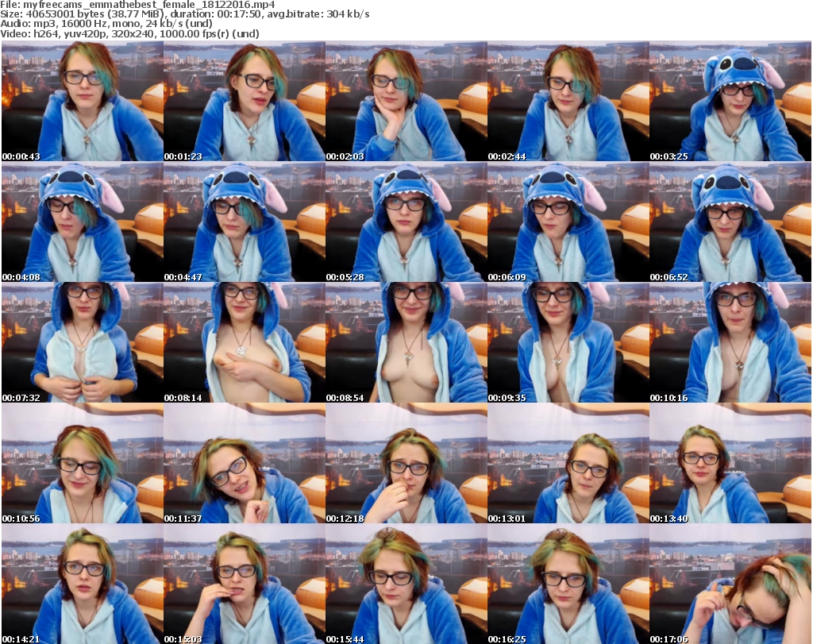Open the frame at 00:15:03
This screenshot has height=644, width=813.
245,584
